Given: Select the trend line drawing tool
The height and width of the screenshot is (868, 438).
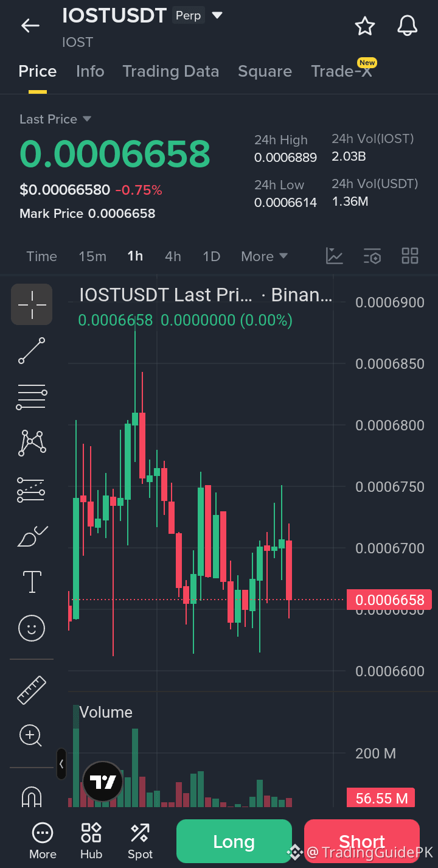Looking at the screenshot, I should (32, 351).
